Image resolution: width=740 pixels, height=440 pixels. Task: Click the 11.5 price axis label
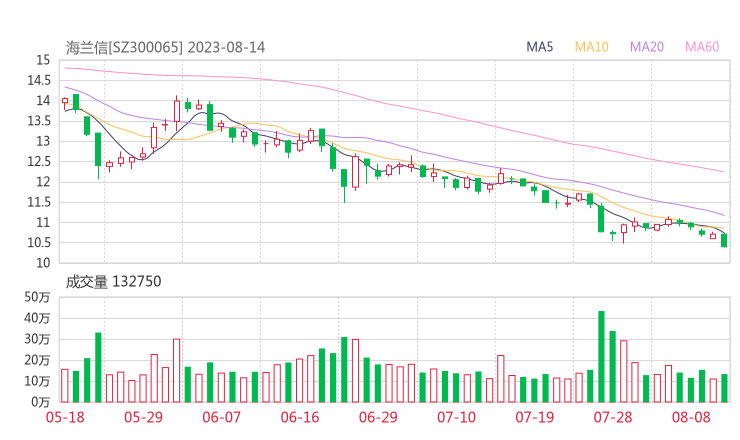coord(39,202)
